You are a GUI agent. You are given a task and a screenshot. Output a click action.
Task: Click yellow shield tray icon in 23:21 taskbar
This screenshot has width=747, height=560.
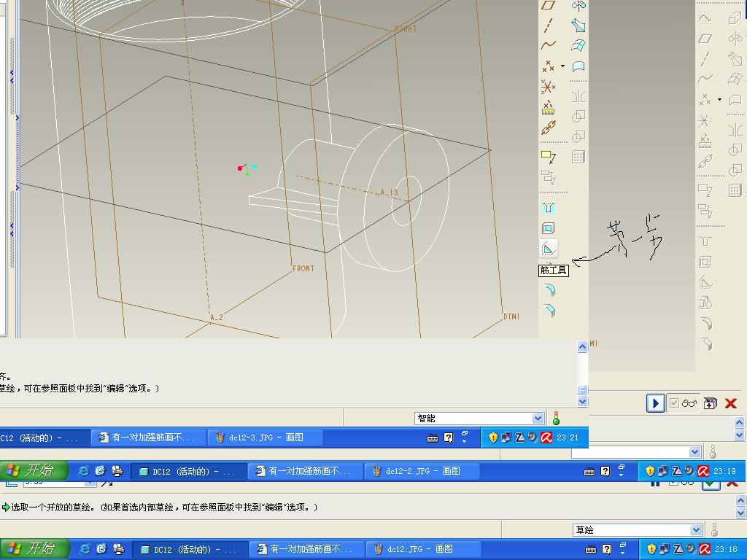[x=493, y=437]
